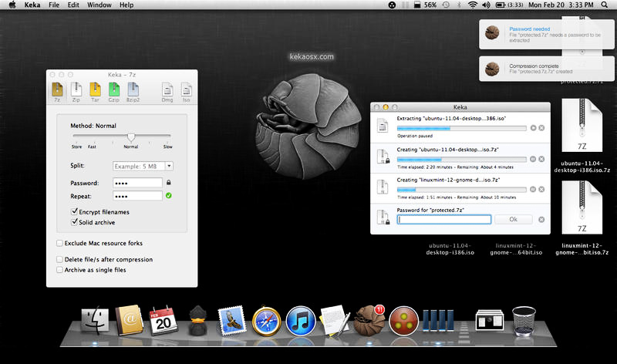Select the Iso format icon
Viewport: 617px width, 364px height.
[x=186, y=92]
